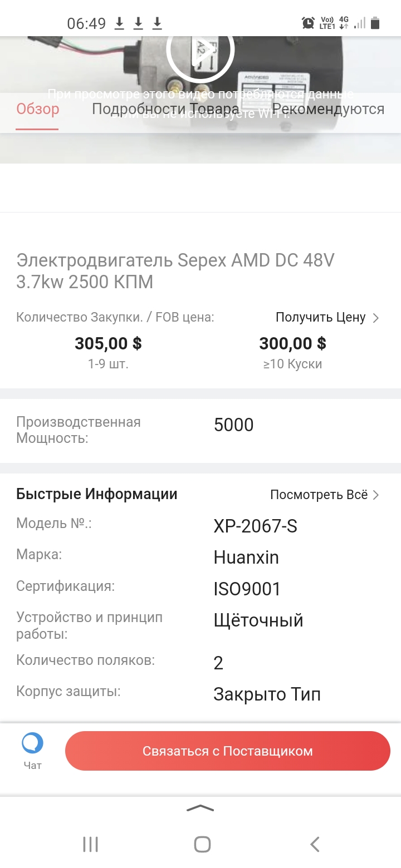Go to the 'Рекомендуются' tab

(328, 109)
